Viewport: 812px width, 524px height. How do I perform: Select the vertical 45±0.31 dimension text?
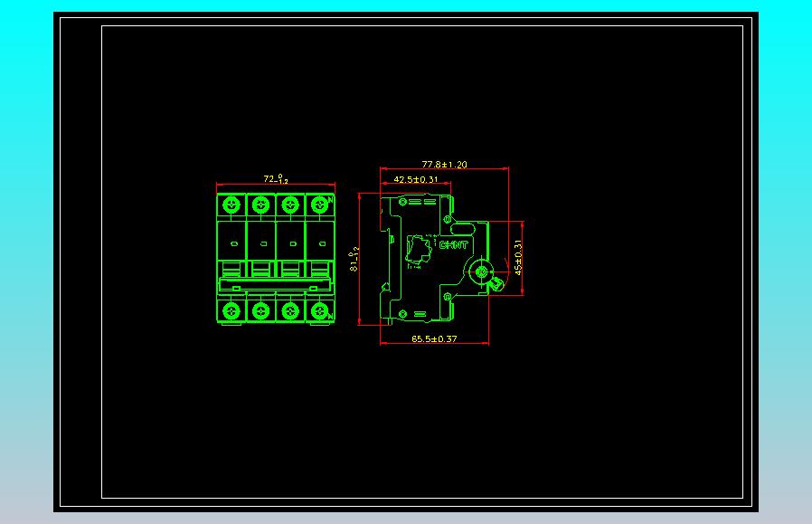(x=518, y=257)
